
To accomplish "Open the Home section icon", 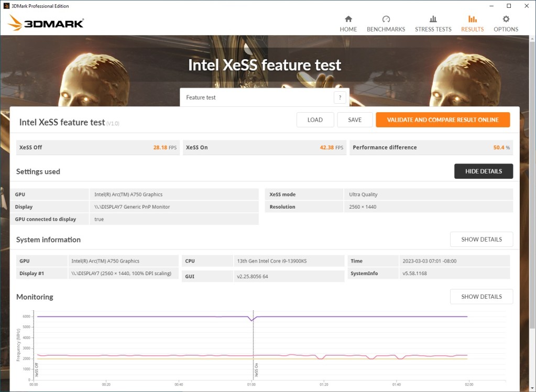I will coord(348,19).
